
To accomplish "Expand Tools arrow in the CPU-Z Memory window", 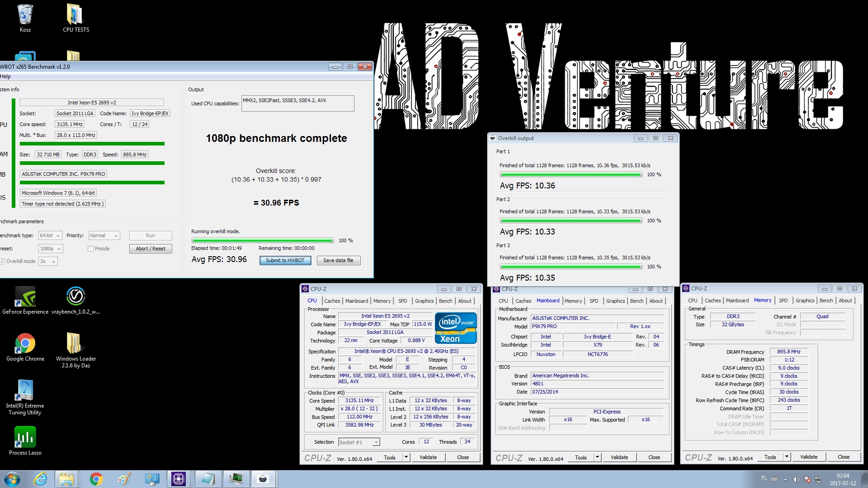I will [787, 457].
